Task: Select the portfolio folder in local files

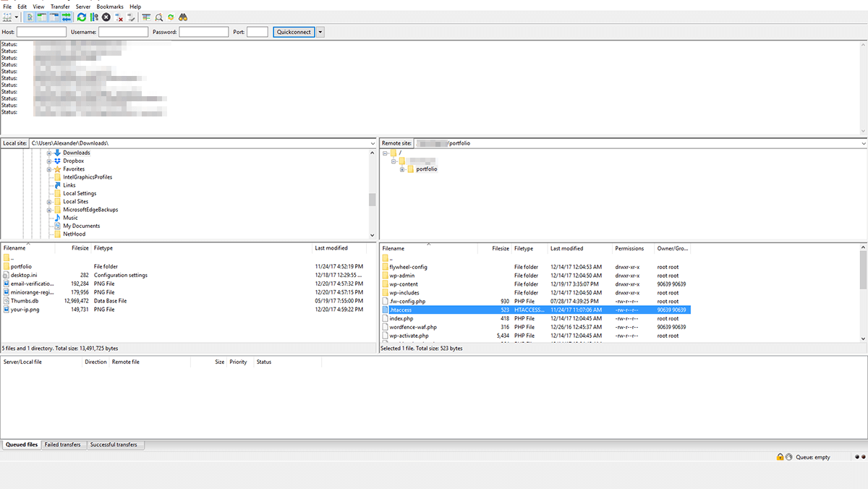Action: tap(22, 267)
